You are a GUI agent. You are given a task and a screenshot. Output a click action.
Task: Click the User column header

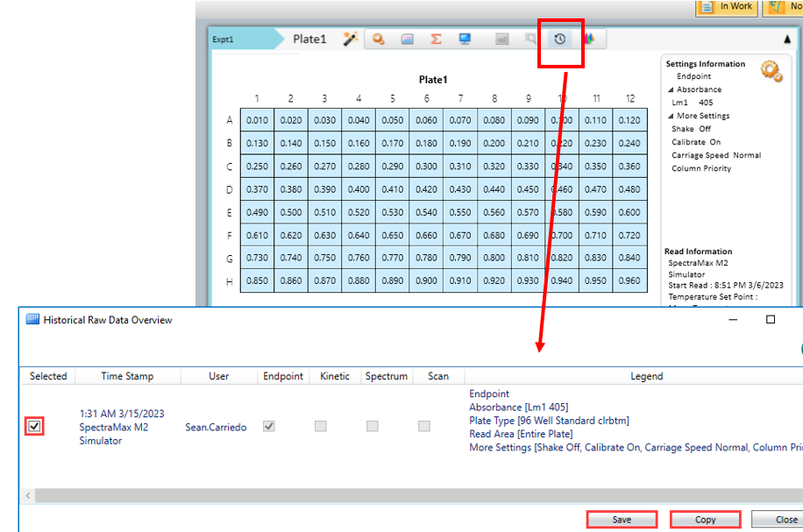pos(218,376)
